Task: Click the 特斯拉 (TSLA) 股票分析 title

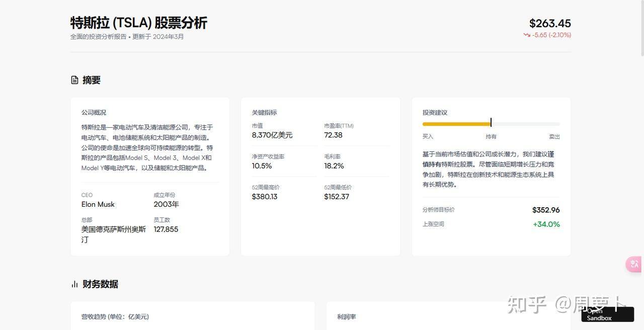Action: (x=139, y=23)
